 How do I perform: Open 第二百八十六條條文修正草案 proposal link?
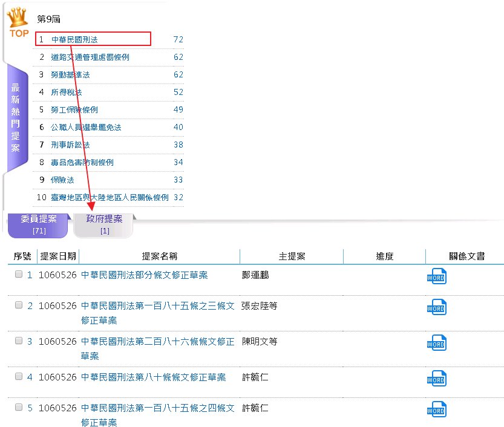pyautogui.click(x=157, y=342)
